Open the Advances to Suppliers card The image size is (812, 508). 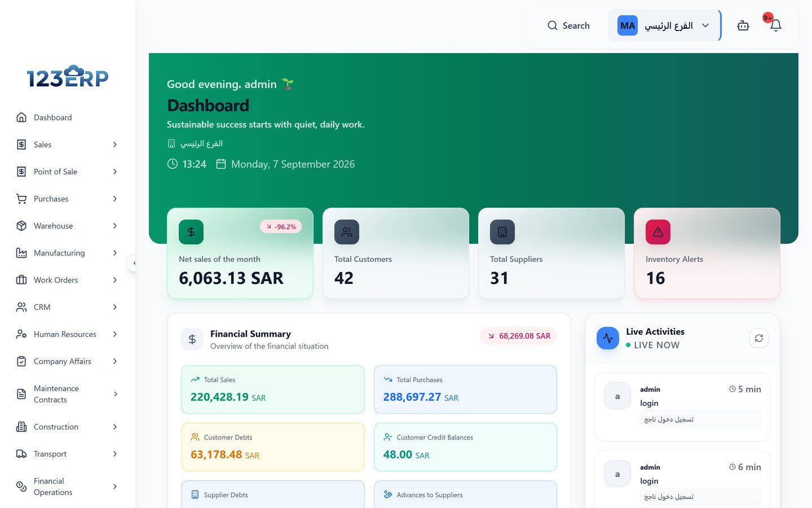pyautogui.click(x=465, y=494)
